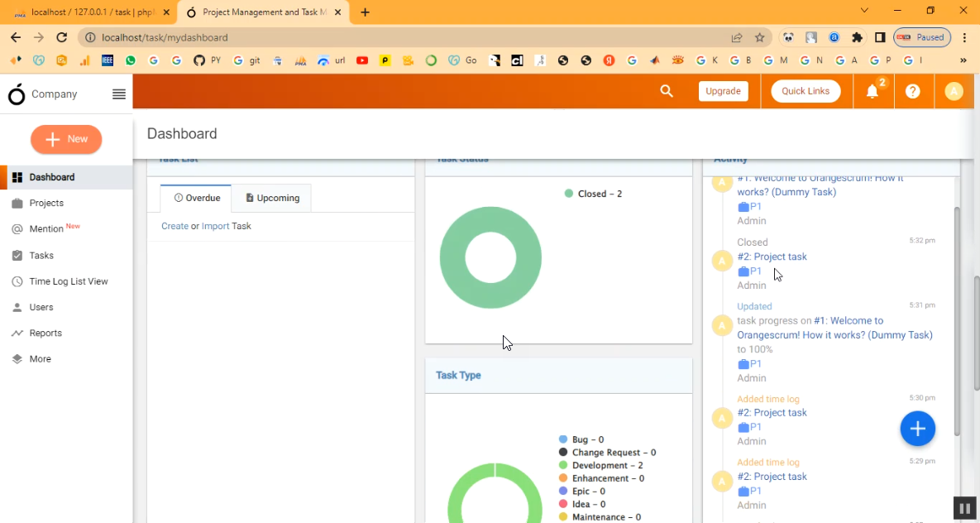
Task: Click the Upgrade button
Action: tap(723, 91)
